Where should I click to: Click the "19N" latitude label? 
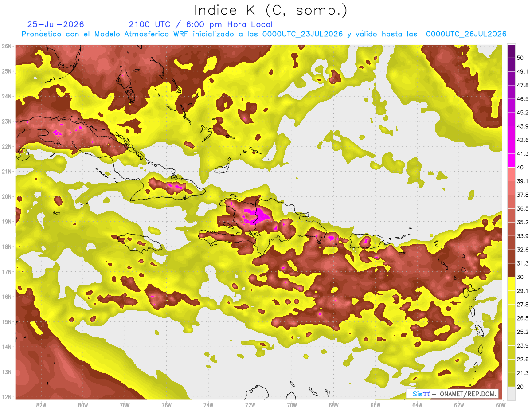point(6,221)
